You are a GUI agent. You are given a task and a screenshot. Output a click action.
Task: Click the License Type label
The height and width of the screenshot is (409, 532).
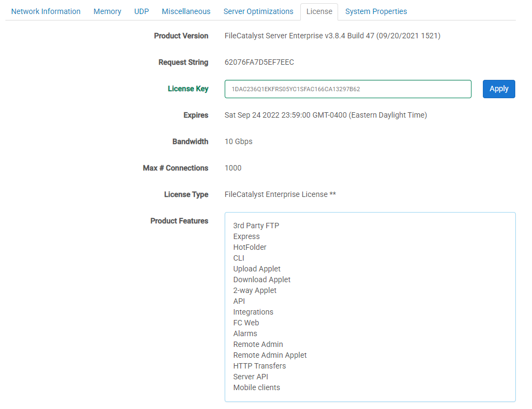coord(186,194)
